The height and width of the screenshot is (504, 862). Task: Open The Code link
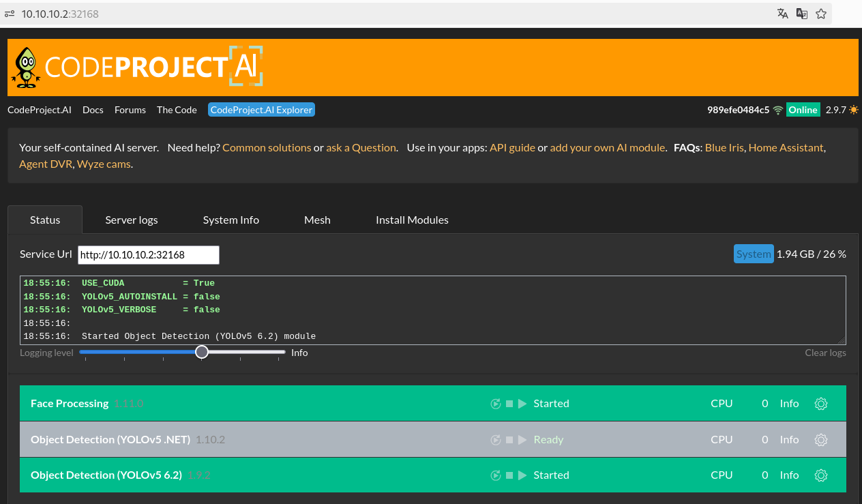[177, 110]
